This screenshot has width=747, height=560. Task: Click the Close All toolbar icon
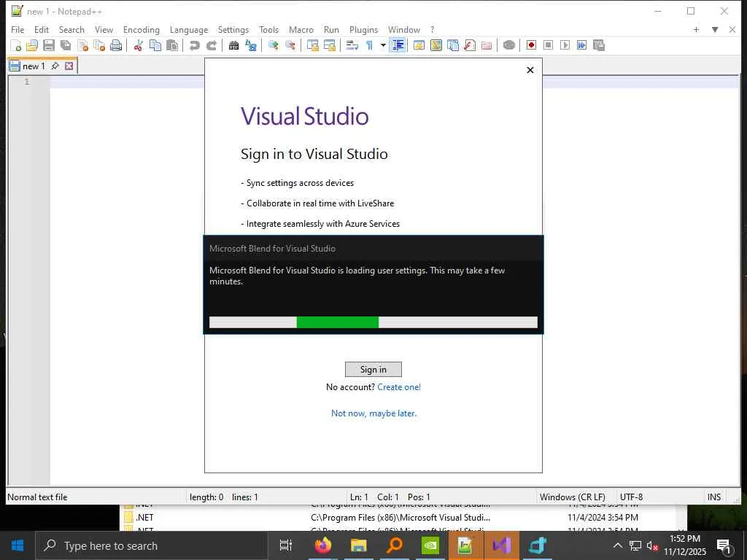(99, 45)
